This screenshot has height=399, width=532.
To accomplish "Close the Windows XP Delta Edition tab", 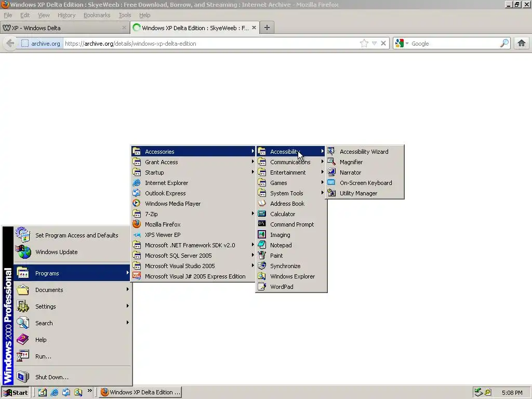I will (x=254, y=28).
